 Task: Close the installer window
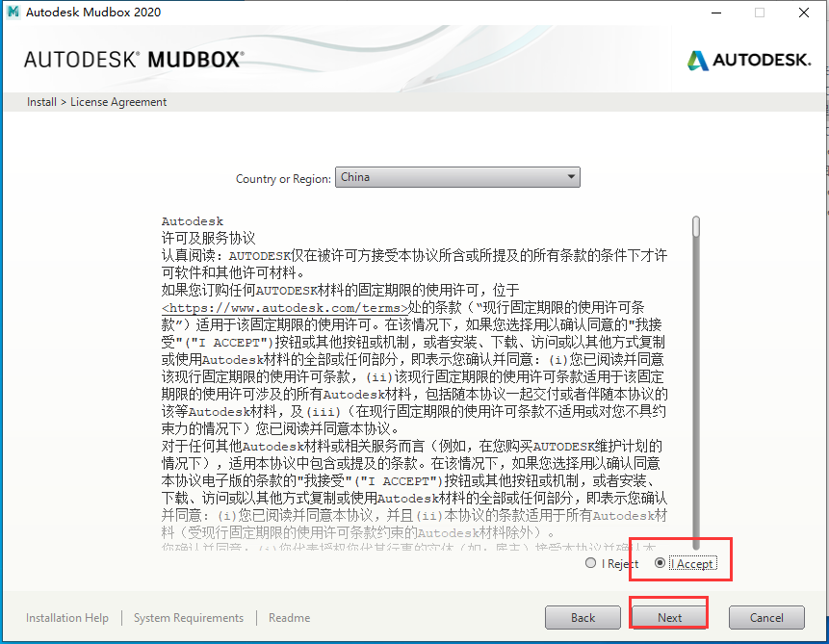[804, 13]
